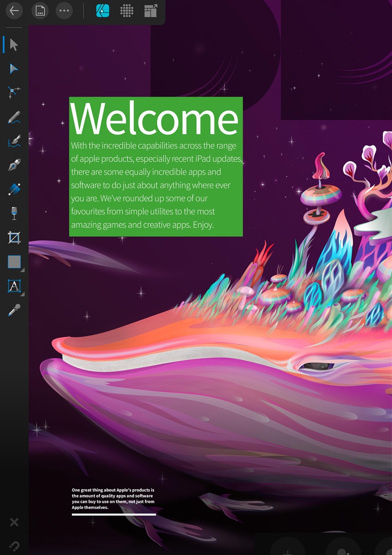Select the blue Artboard arrow tool
Image resolution: width=392 pixels, height=555 pixels.
[x=14, y=69]
